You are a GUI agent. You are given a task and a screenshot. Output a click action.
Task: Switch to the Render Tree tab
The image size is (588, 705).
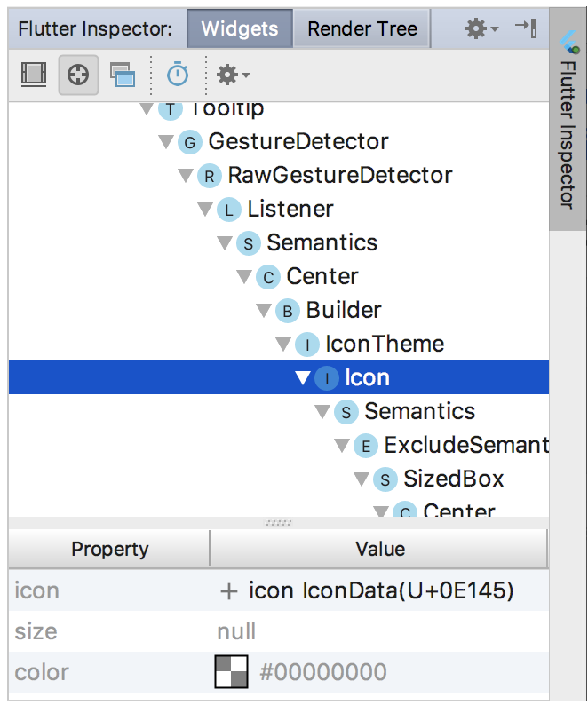[362, 28]
